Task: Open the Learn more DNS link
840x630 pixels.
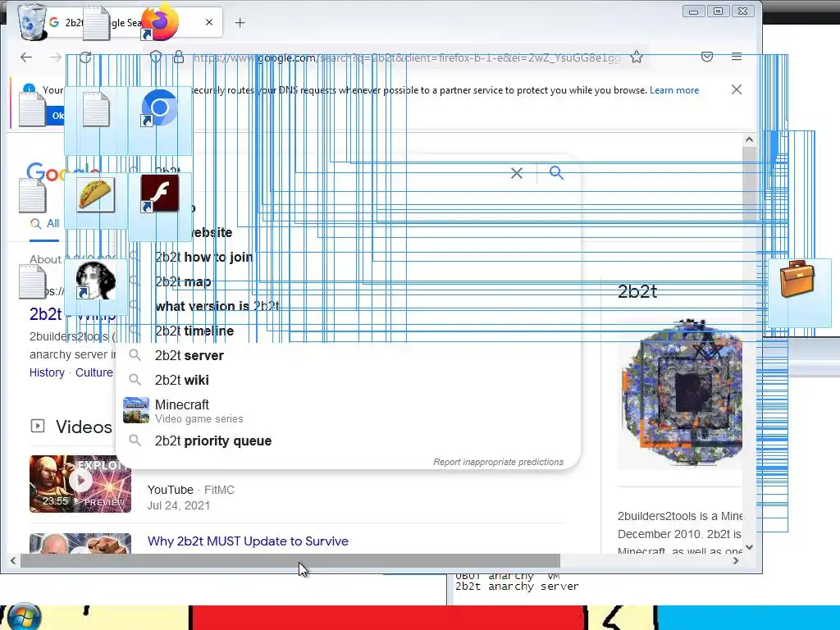Action: (x=674, y=90)
